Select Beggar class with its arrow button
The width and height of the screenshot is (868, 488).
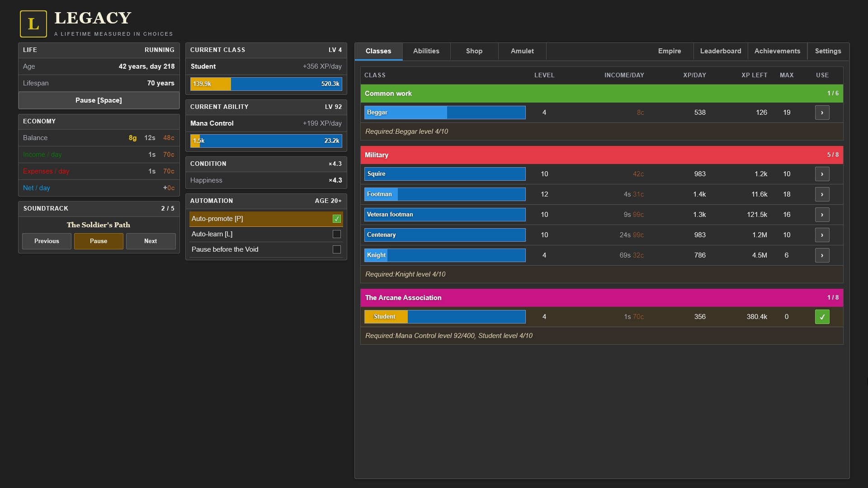pyautogui.click(x=822, y=113)
